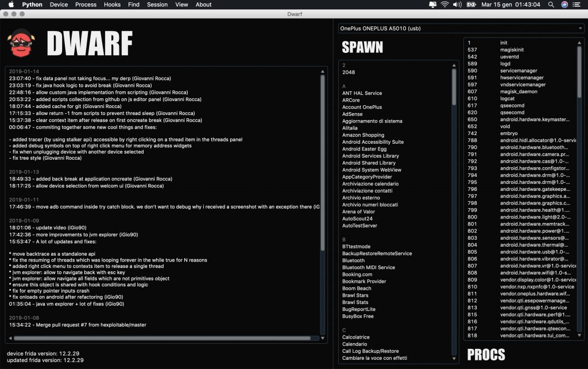Select the vold process row
The image size is (588, 369).
point(520,126)
